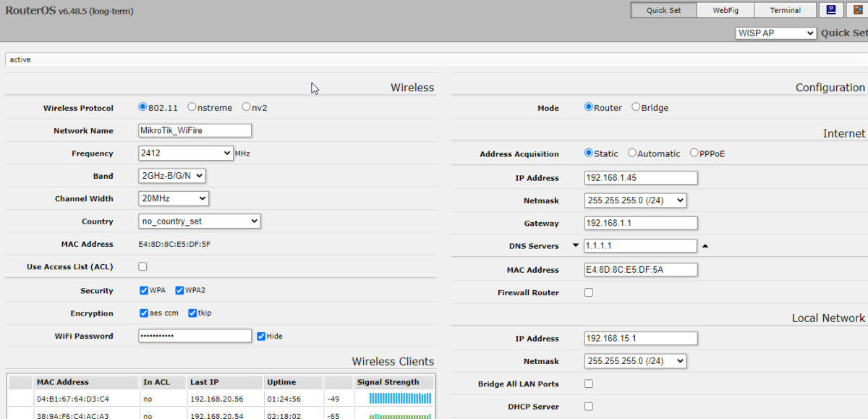Enable the Firewall Router checkbox
The image size is (868, 419).
588,292
